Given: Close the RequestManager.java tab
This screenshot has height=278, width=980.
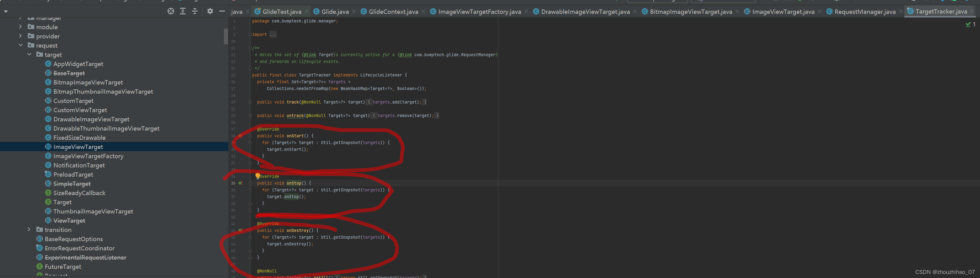Looking at the screenshot, I should pyautogui.click(x=900, y=11).
